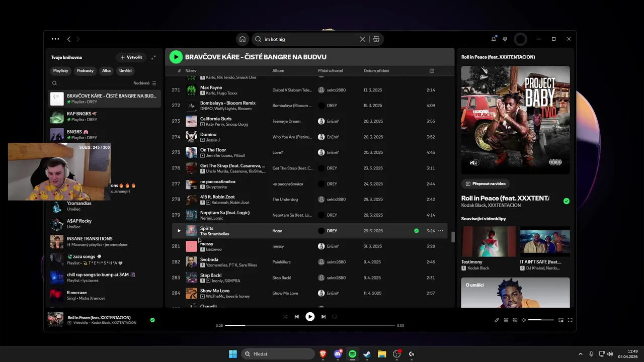Open the notifications bell
644x362 pixels.
(x=494, y=39)
